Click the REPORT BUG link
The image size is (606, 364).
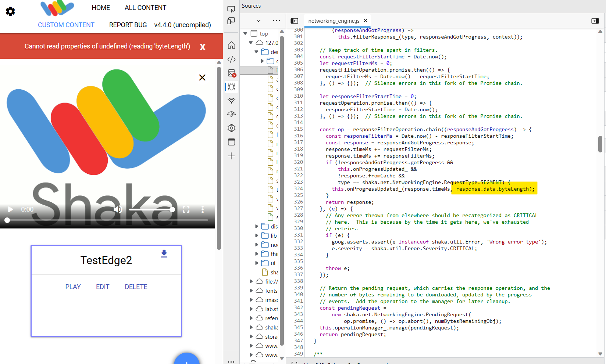click(128, 25)
